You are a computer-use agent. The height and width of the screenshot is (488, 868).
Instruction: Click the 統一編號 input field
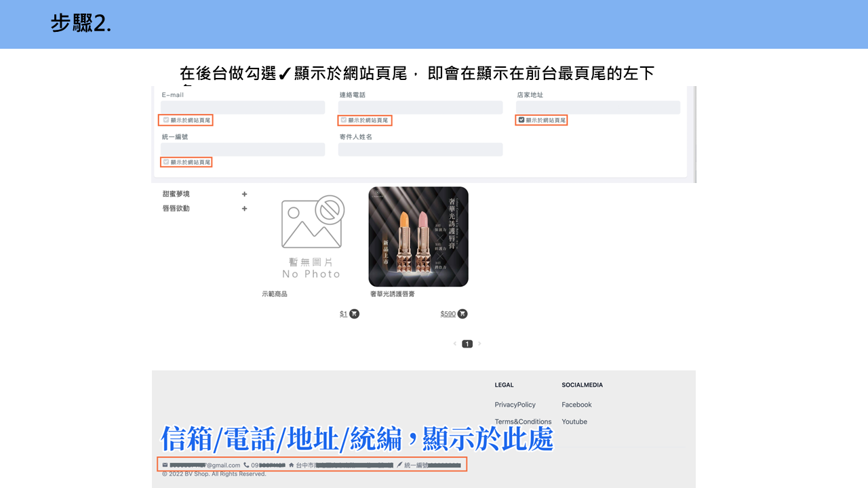click(x=243, y=149)
